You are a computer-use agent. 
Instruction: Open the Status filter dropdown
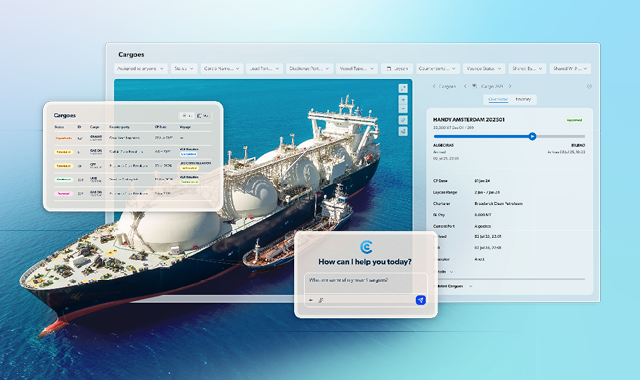pyautogui.click(x=184, y=69)
